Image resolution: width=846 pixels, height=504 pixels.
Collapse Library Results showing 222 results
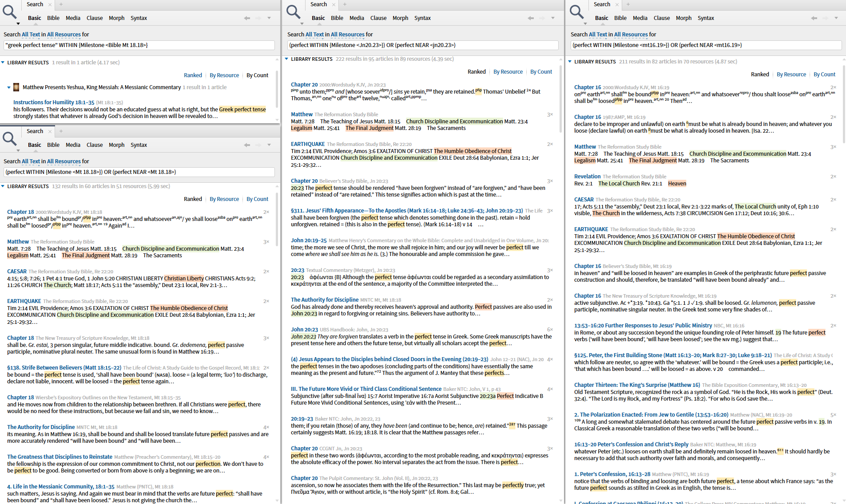pyautogui.click(x=286, y=59)
